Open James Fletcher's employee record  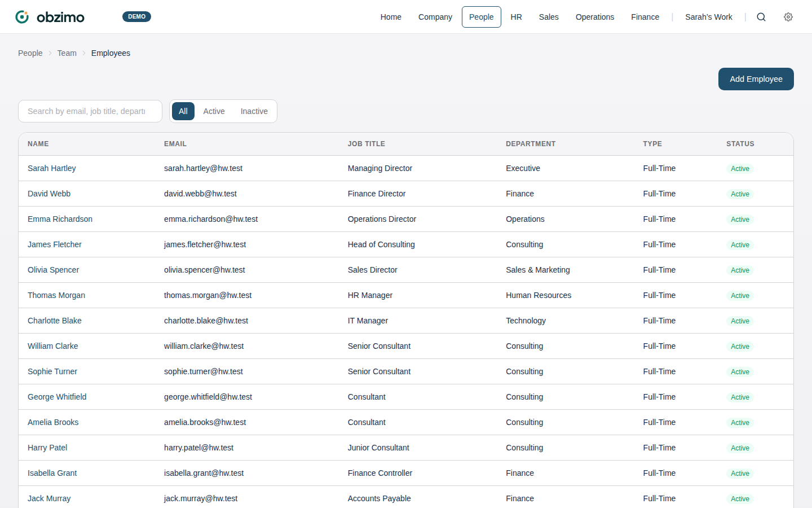55,244
